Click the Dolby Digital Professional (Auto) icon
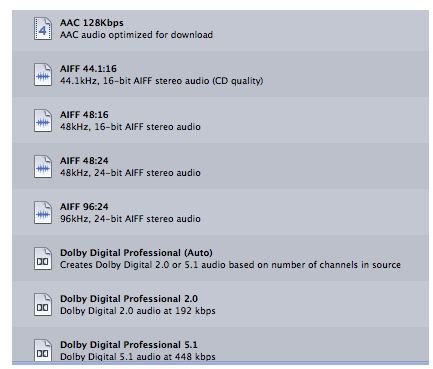Viewport: 433px width, 369px height. coord(43,259)
